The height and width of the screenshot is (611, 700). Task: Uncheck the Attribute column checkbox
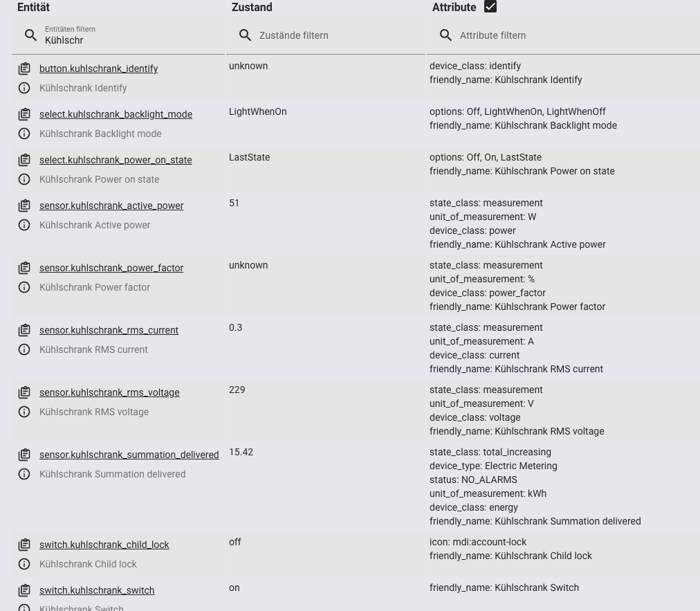click(490, 7)
